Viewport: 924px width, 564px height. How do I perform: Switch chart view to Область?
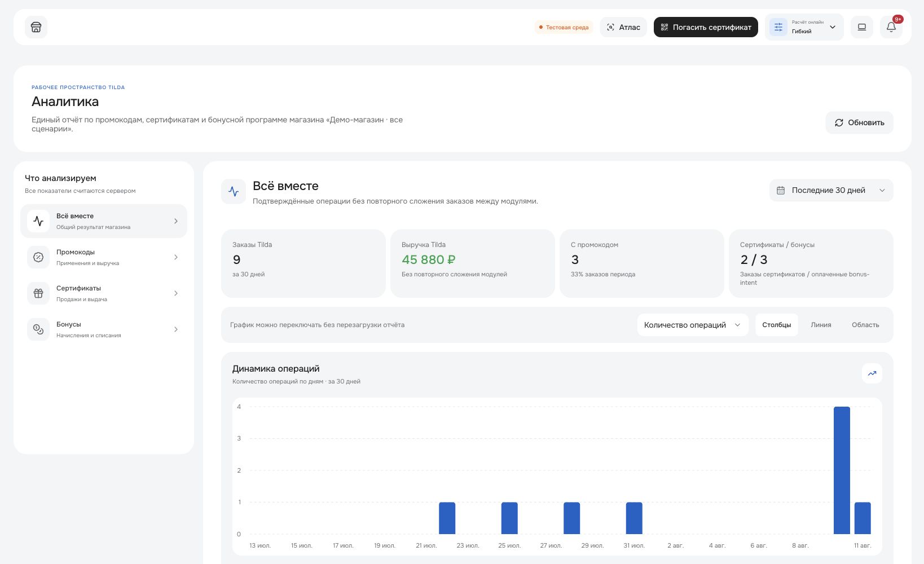tap(865, 325)
